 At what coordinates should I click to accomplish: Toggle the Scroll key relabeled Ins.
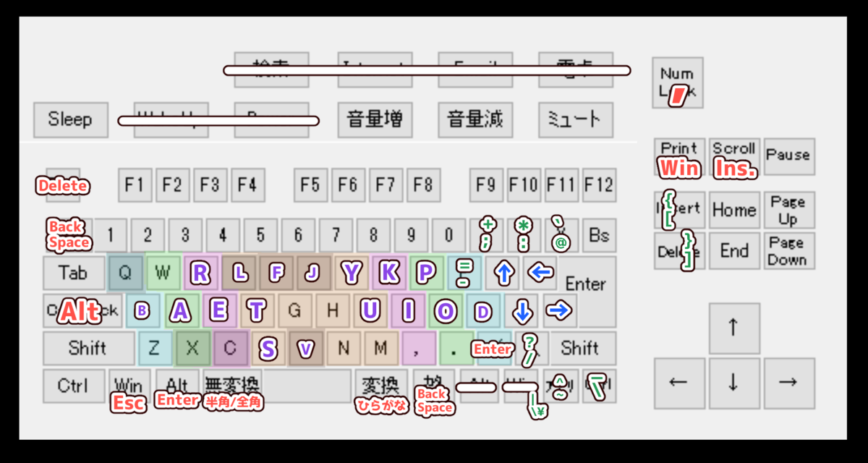point(733,156)
